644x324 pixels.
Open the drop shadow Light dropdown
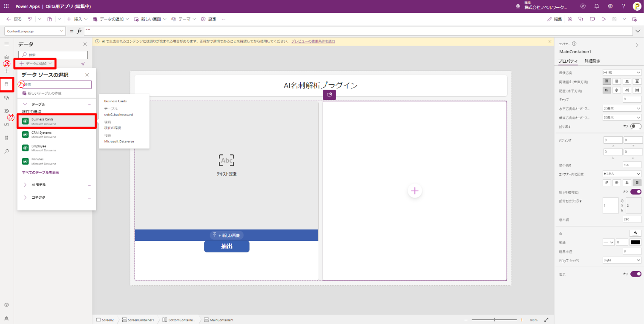622,260
